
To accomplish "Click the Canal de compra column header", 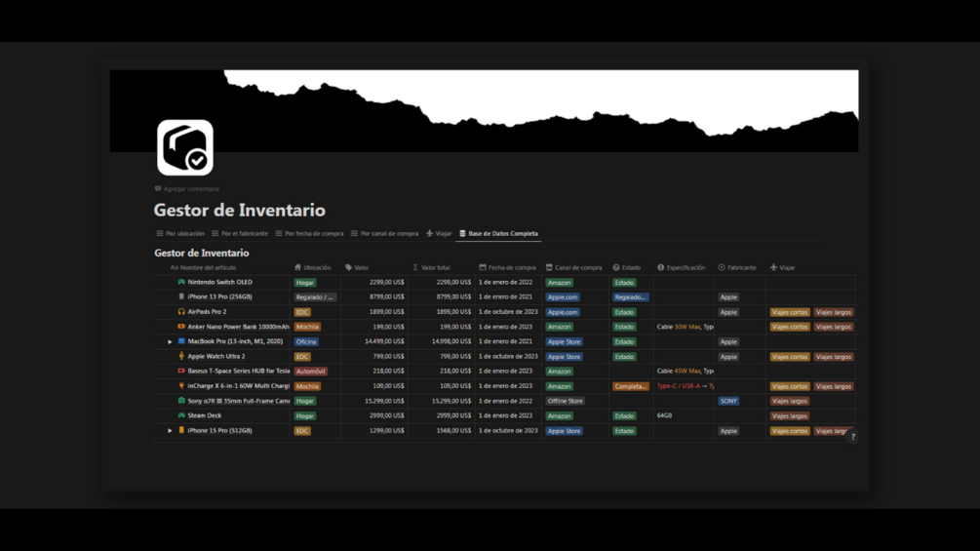I will [x=573, y=267].
